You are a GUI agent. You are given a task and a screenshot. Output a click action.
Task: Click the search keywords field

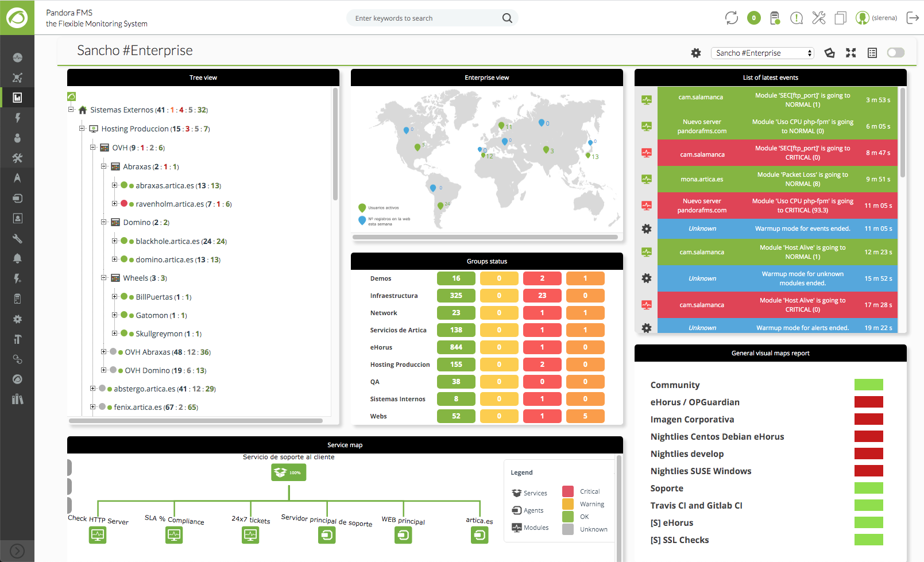coord(425,18)
